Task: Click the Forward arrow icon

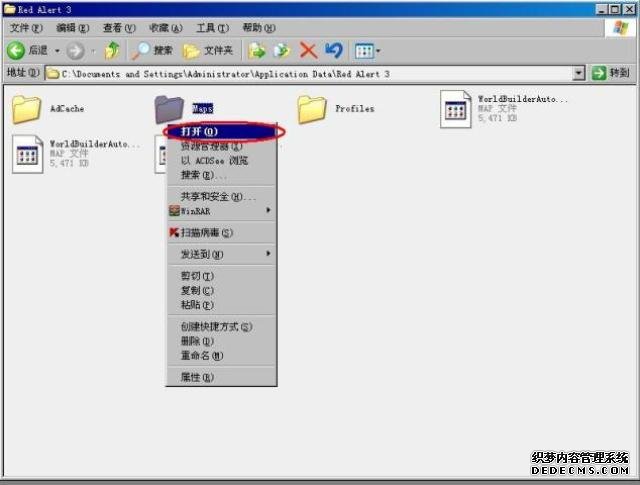Action: [75, 51]
